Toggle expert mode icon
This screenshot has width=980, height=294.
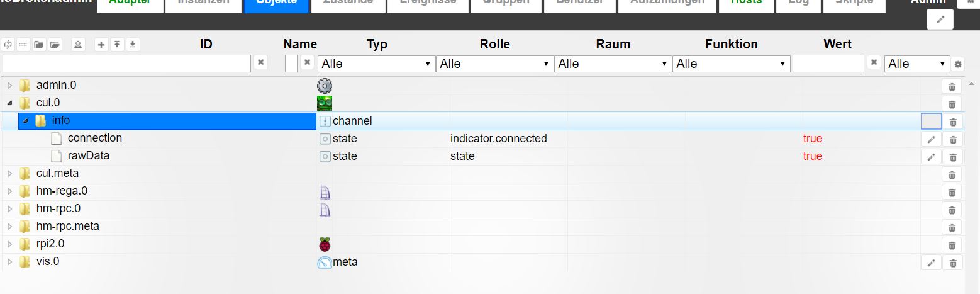tap(78, 44)
